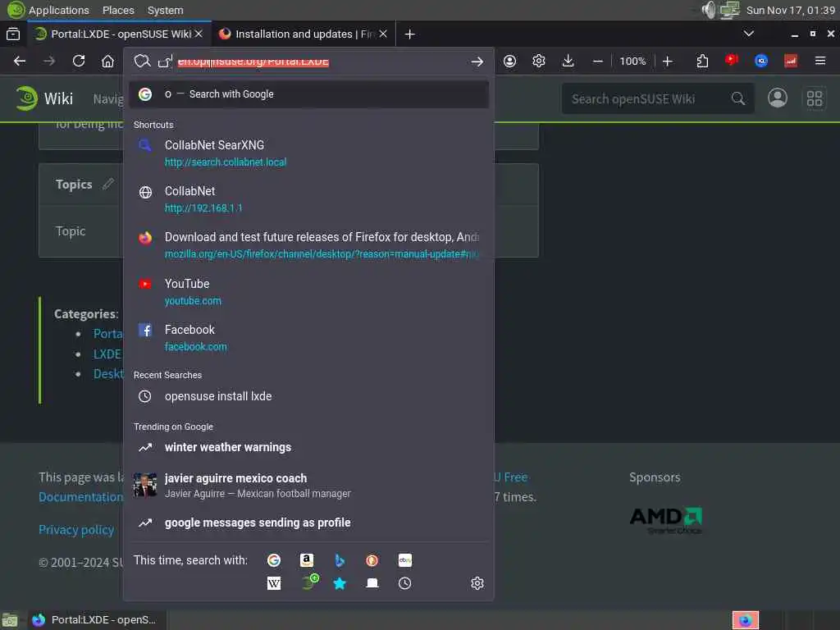The image size is (840, 630).
Task: Open the openSUSE apps grid icon
Action: 815,98
